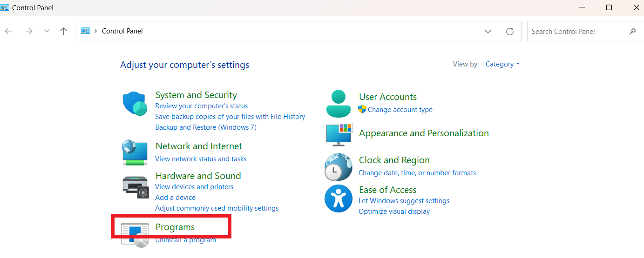Click the User Accounts person icon

click(x=338, y=104)
